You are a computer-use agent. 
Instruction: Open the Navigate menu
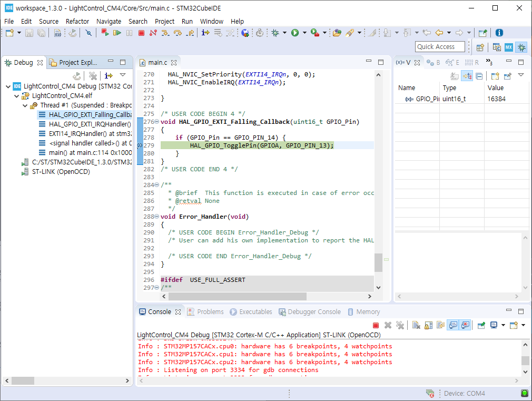(x=109, y=22)
